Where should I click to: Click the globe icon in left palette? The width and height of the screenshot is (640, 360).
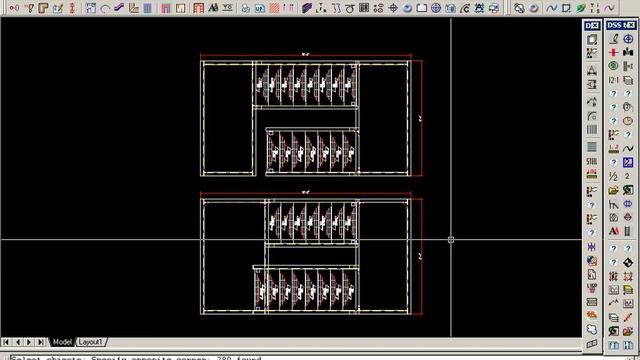point(592,260)
